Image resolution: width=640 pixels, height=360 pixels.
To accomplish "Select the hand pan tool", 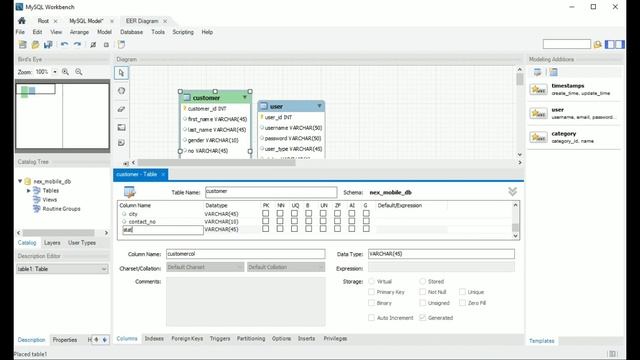I will coord(121,91).
